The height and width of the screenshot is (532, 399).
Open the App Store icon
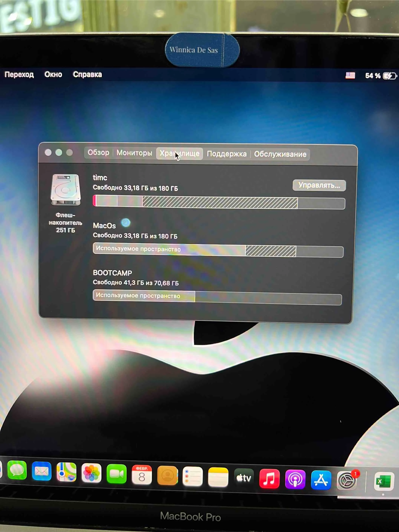click(x=321, y=480)
